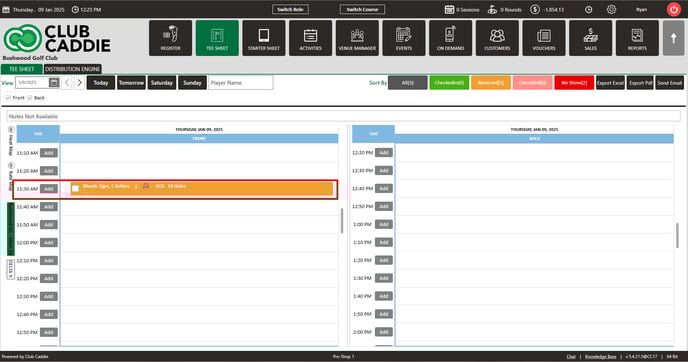Add a booking at 2:00 PM back

pos(384,332)
